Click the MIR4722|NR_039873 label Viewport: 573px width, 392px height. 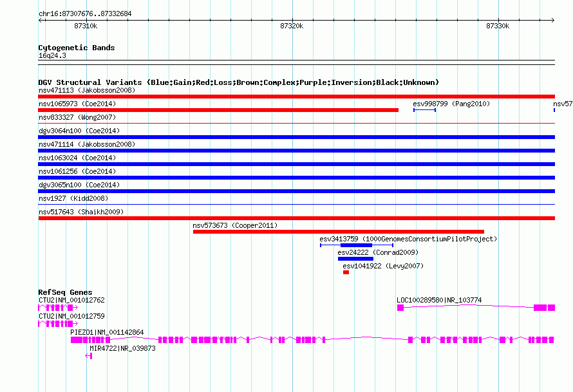122,348
